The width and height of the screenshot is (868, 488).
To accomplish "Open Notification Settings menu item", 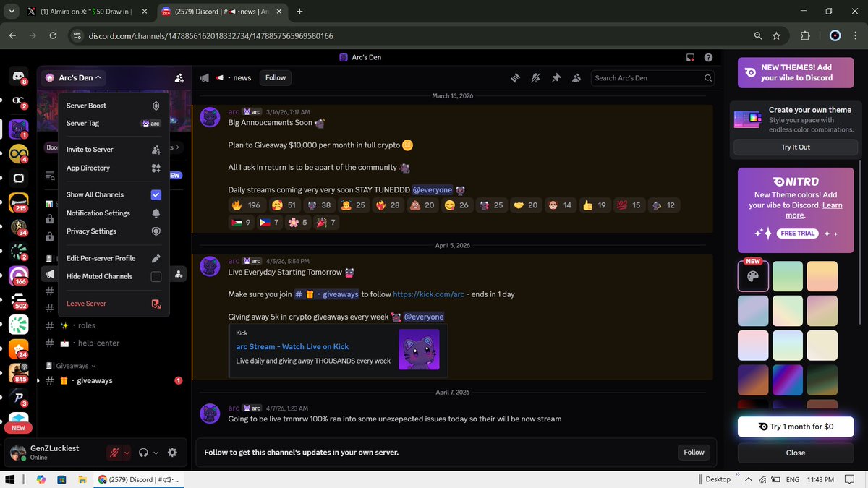I will coord(114,213).
